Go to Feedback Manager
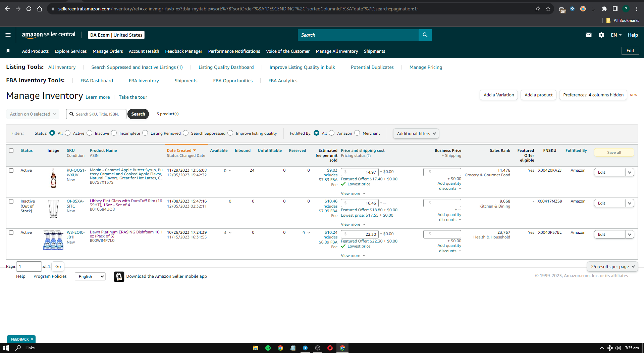 pos(183,51)
